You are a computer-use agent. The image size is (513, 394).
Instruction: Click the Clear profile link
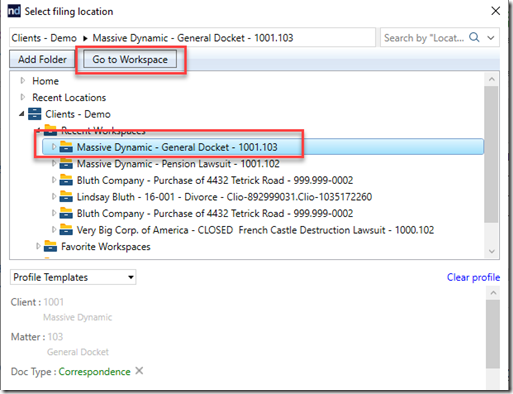coord(473,277)
